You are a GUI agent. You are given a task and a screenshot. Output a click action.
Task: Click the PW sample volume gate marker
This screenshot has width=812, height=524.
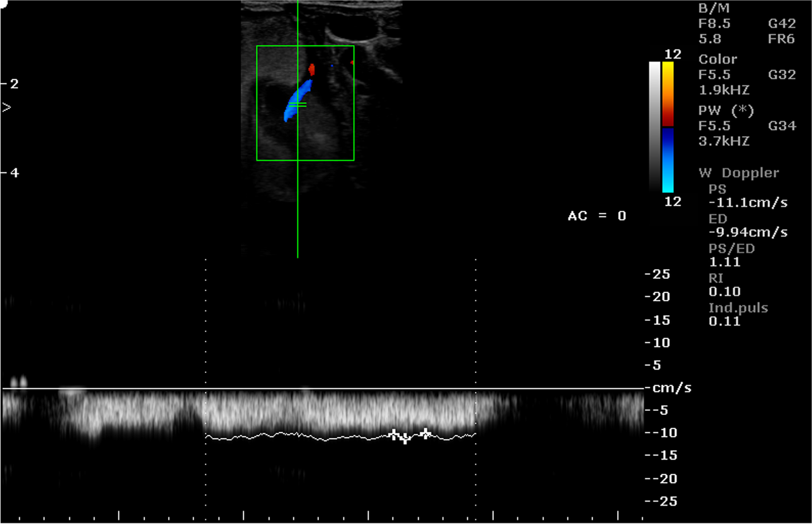pos(298,105)
